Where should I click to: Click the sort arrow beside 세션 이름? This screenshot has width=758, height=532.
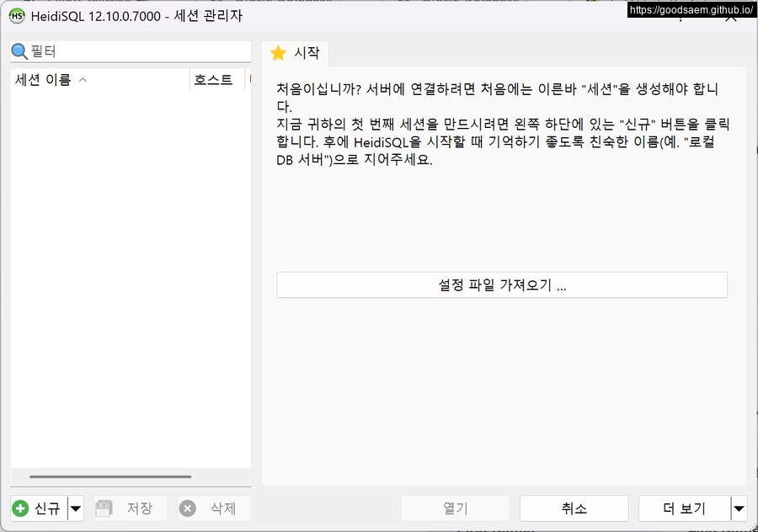(x=83, y=80)
